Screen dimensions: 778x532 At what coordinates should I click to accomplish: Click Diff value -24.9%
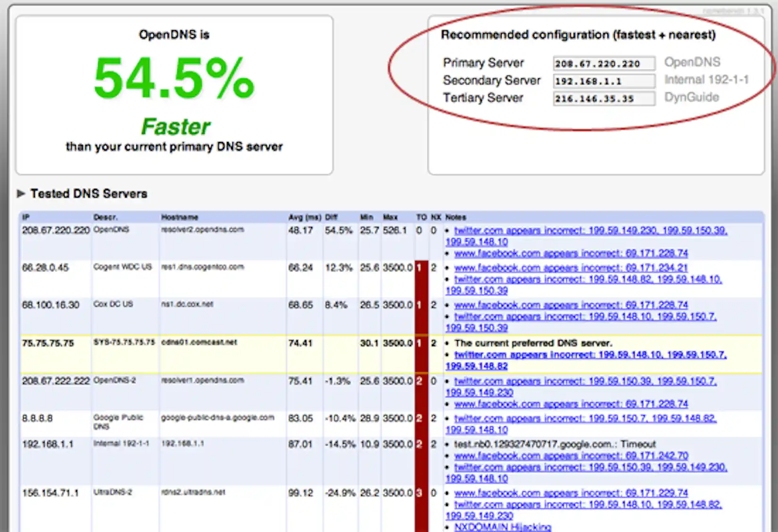[340, 493]
